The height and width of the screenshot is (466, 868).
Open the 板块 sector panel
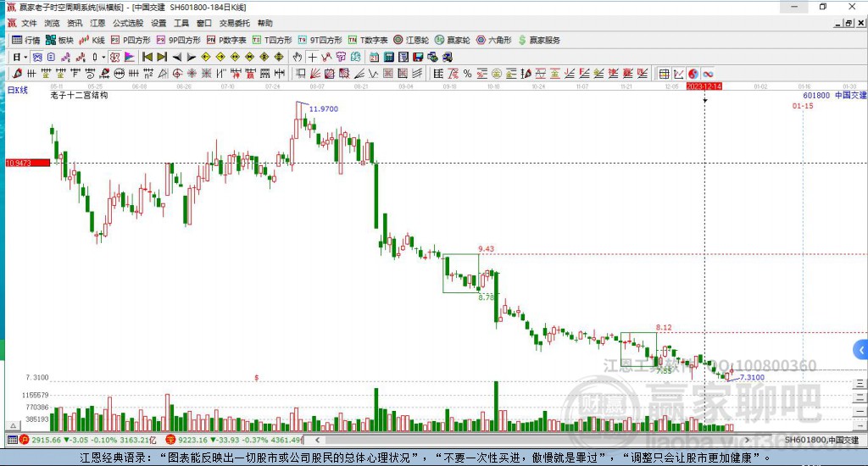[59, 40]
